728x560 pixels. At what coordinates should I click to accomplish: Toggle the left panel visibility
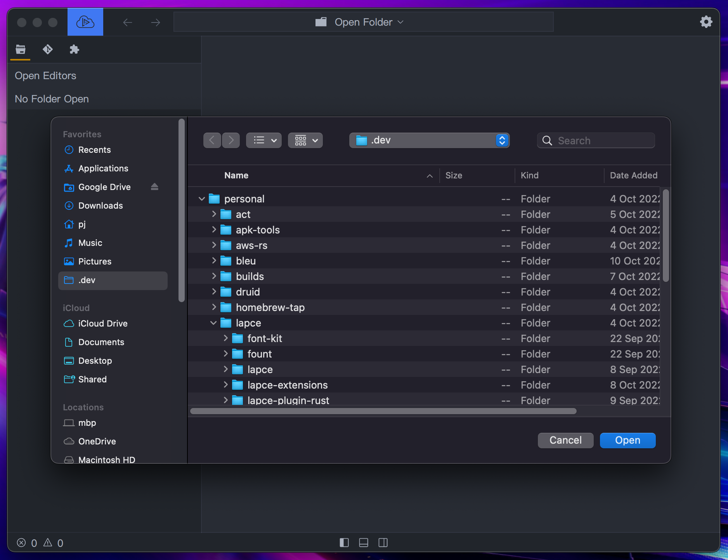tap(344, 543)
